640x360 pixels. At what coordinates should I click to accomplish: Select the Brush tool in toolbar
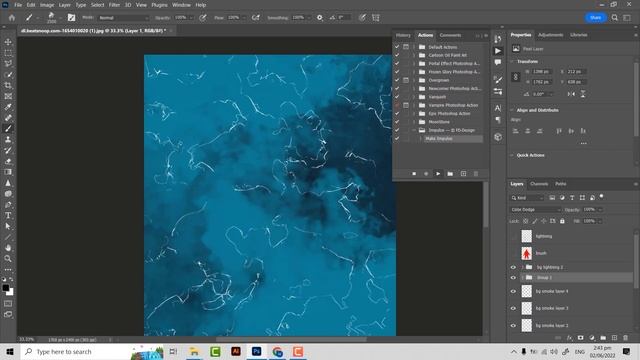coord(8,129)
